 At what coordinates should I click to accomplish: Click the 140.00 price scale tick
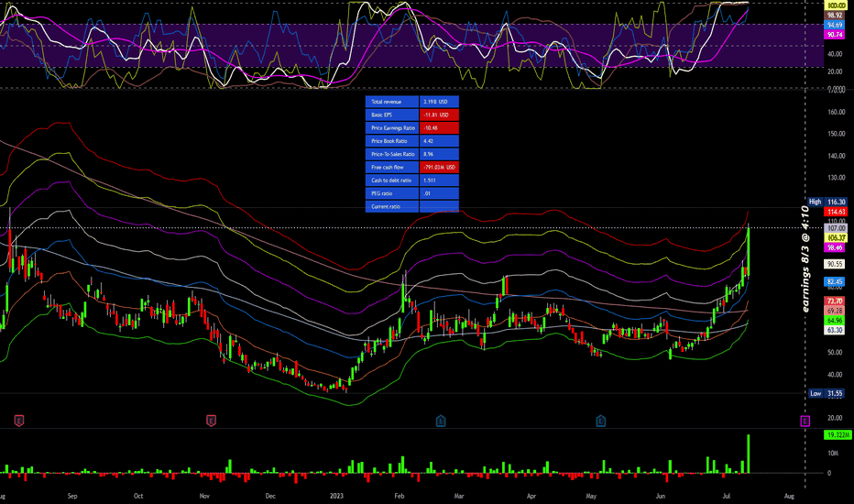pyautogui.click(x=837, y=156)
